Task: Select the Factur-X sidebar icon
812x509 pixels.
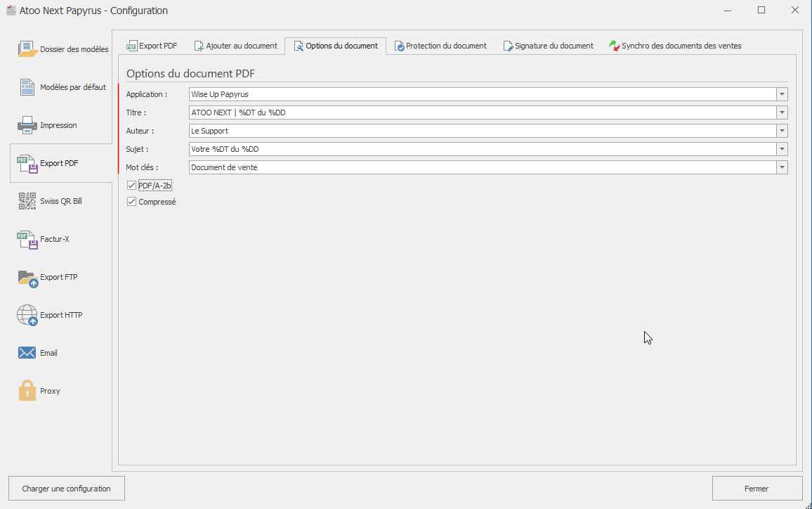Action: coord(27,239)
